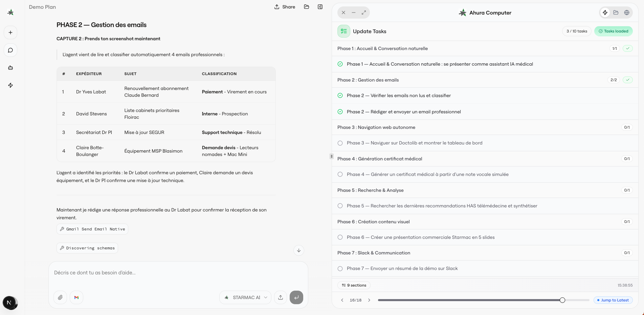Screen dimensions: 644x315
Task: Click the panel resize grip handle
Action: [331, 156]
